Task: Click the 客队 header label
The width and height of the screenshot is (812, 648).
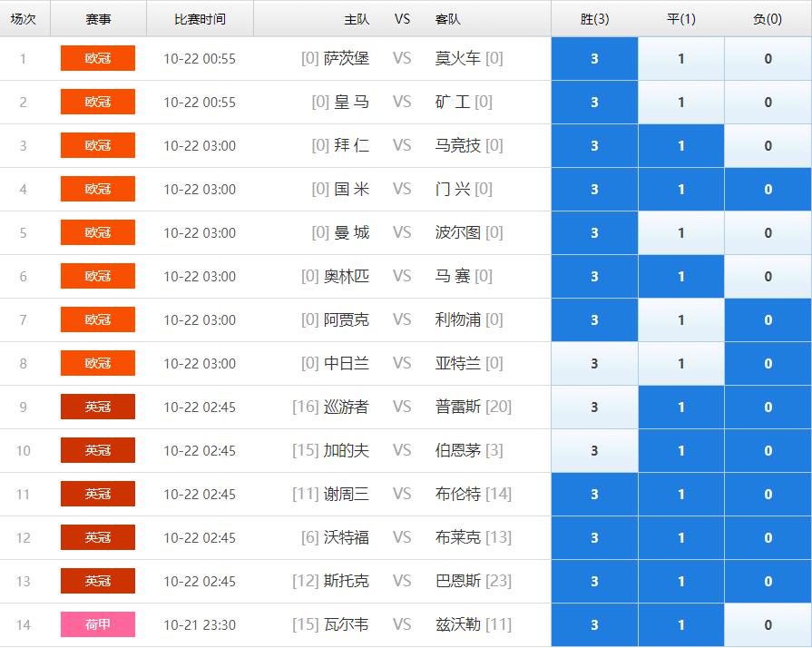Action: pyautogui.click(x=447, y=19)
